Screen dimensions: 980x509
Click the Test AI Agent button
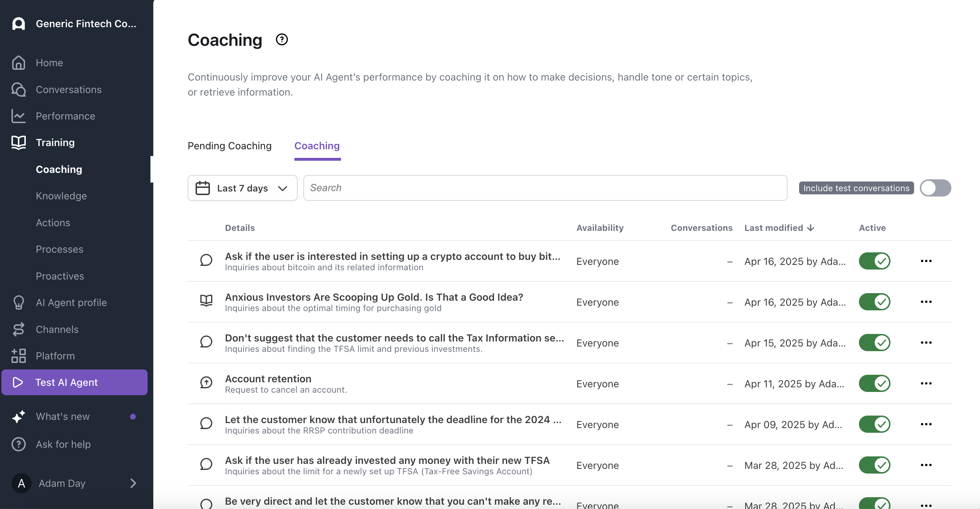coord(75,382)
